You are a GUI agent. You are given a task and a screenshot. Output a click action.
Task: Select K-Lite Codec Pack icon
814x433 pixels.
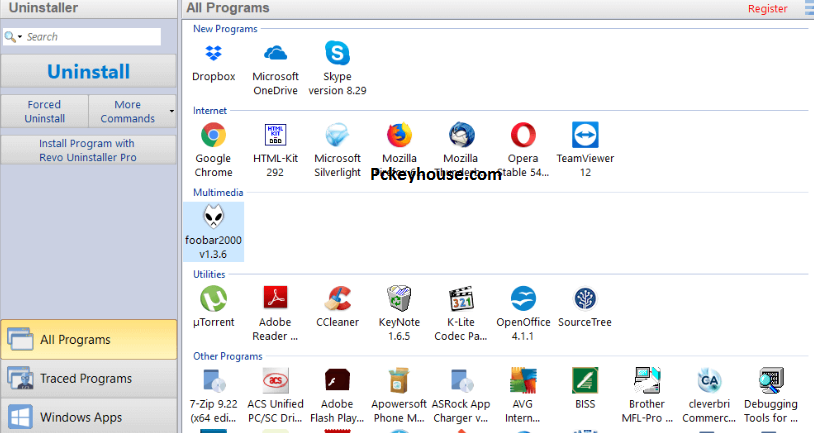click(x=461, y=299)
